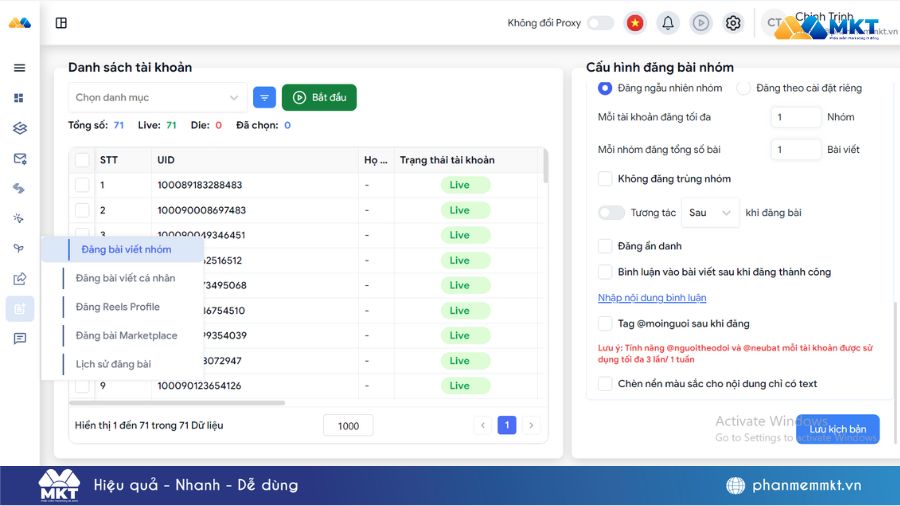
Task: Open the Chọn danh mục dropdown
Action: coord(157,98)
